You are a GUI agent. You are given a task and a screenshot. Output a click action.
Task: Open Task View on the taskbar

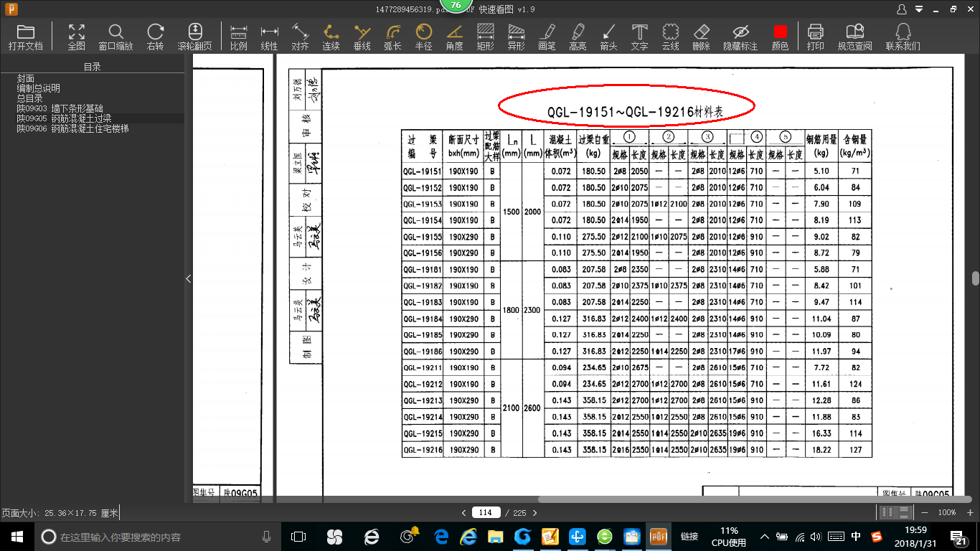click(x=298, y=536)
